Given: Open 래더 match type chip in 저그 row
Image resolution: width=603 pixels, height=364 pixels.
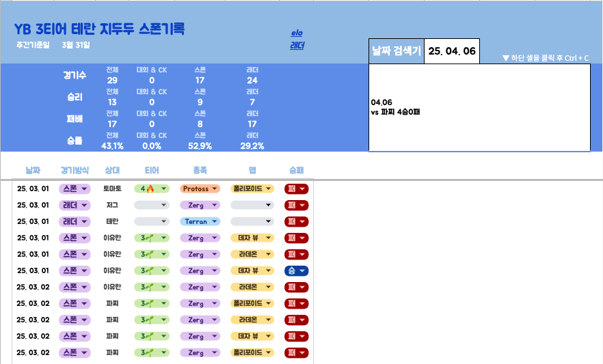Looking at the screenshot, I should pyautogui.click(x=75, y=205).
